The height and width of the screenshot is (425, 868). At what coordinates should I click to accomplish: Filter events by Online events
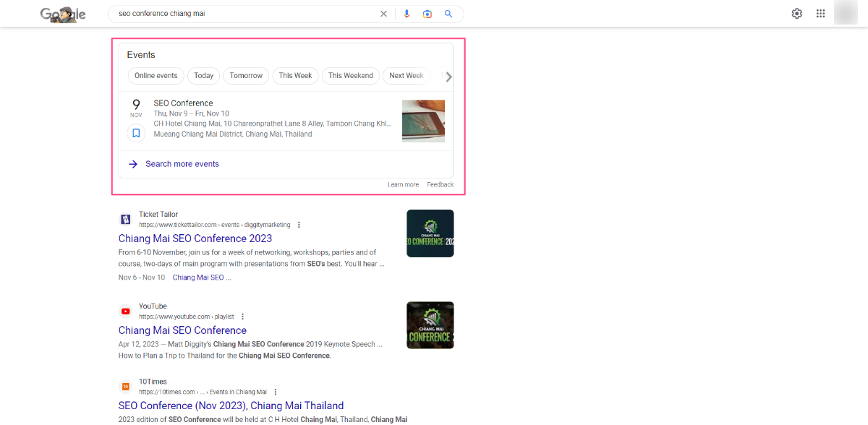(156, 76)
